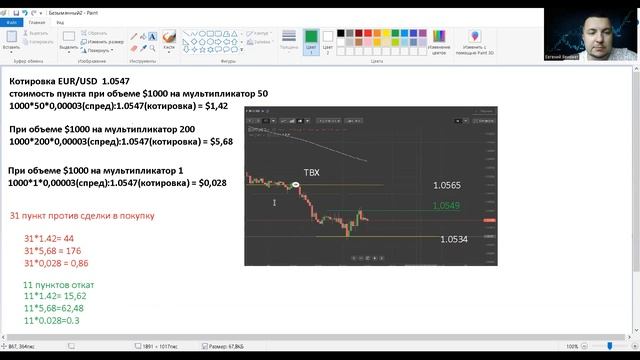Pick the pink color swatch
Image resolution: width=640 pixels, height=360 pixels.
(x=368, y=42)
